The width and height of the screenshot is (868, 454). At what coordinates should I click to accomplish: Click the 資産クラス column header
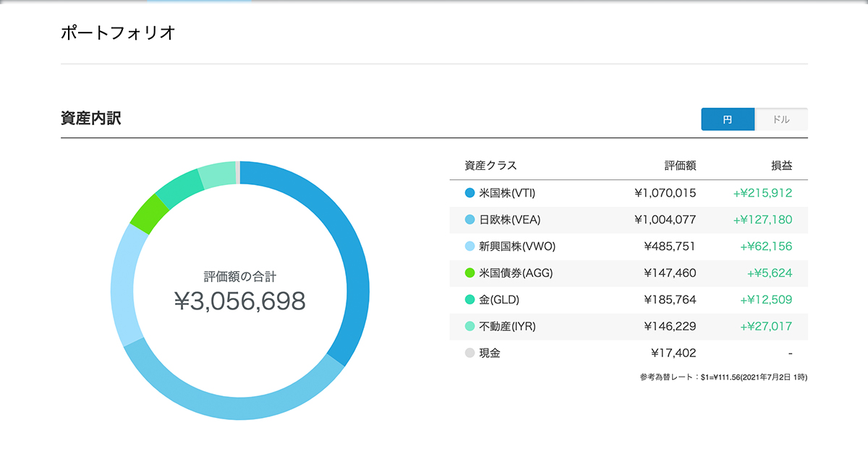tap(490, 166)
